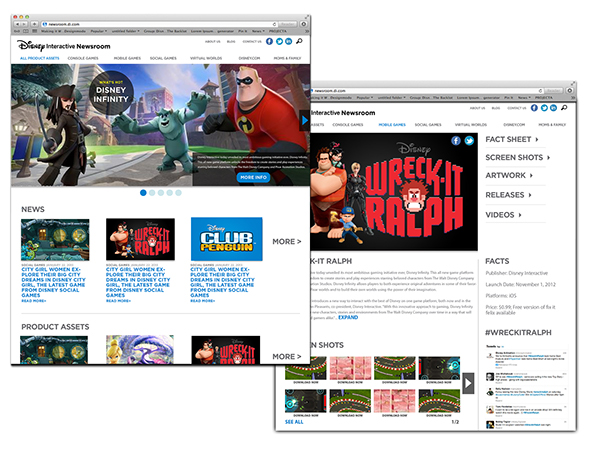Expand the RELEASES section
The image size is (600, 450).
click(x=509, y=195)
